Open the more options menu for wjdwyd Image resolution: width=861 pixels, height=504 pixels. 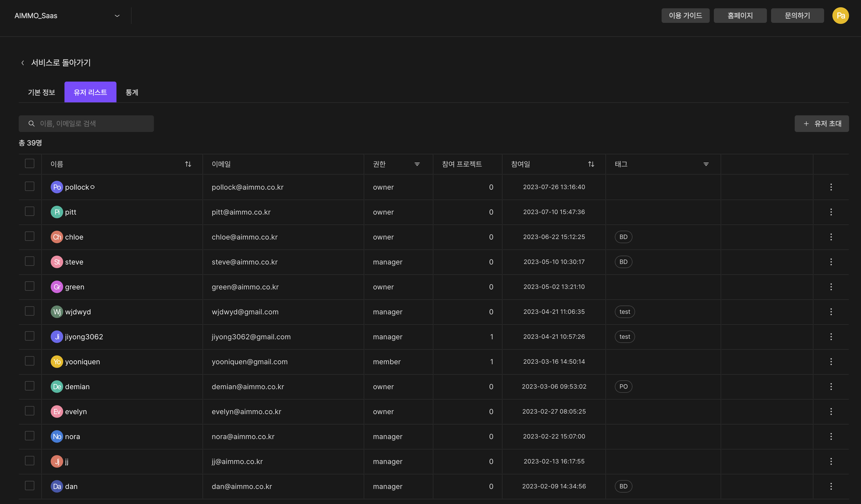pyautogui.click(x=831, y=311)
